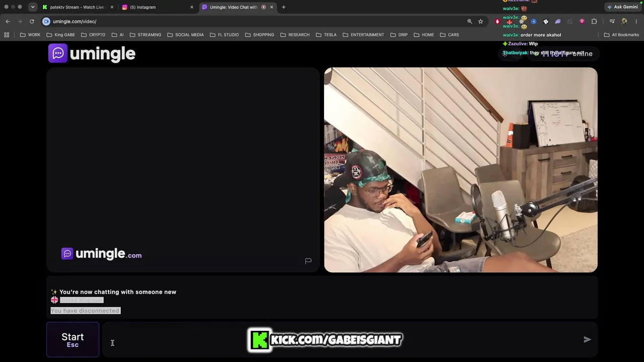644x362 pixels.
Task: Expand the tab search dropdown arrow
Action: coord(33,7)
